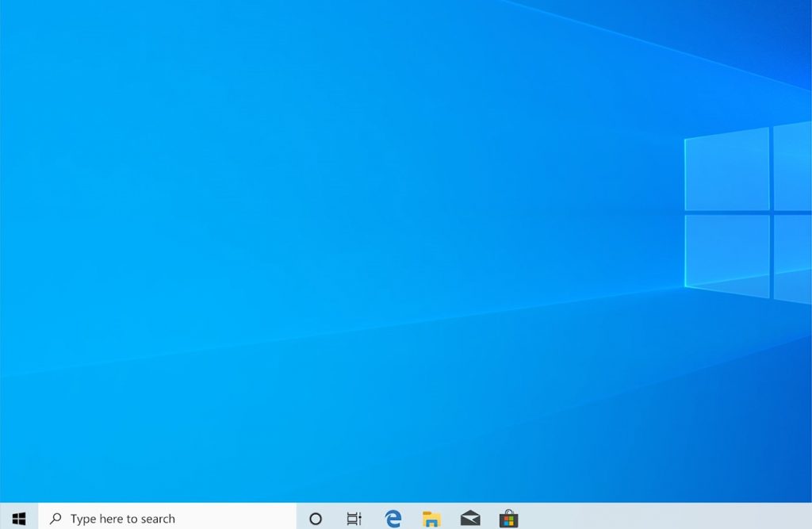Select the shopping bag Store icon
Screen dimensions: 812x529
coord(507,518)
